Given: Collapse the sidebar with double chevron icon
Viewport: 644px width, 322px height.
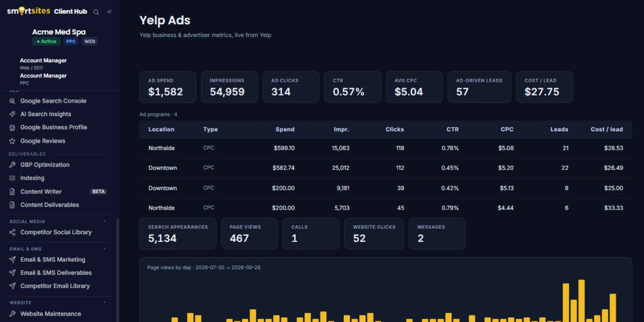Looking at the screenshot, I should pyautogui.click(x=109, y=12).
